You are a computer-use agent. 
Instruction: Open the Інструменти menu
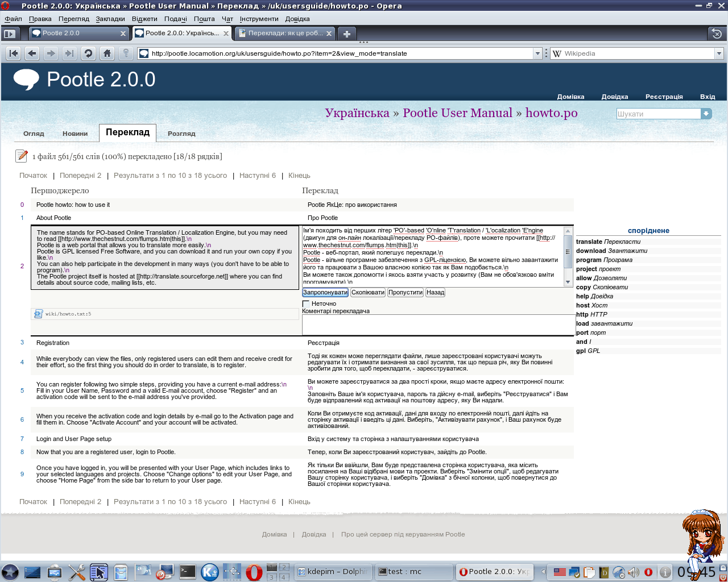click(x=259, y=19)
